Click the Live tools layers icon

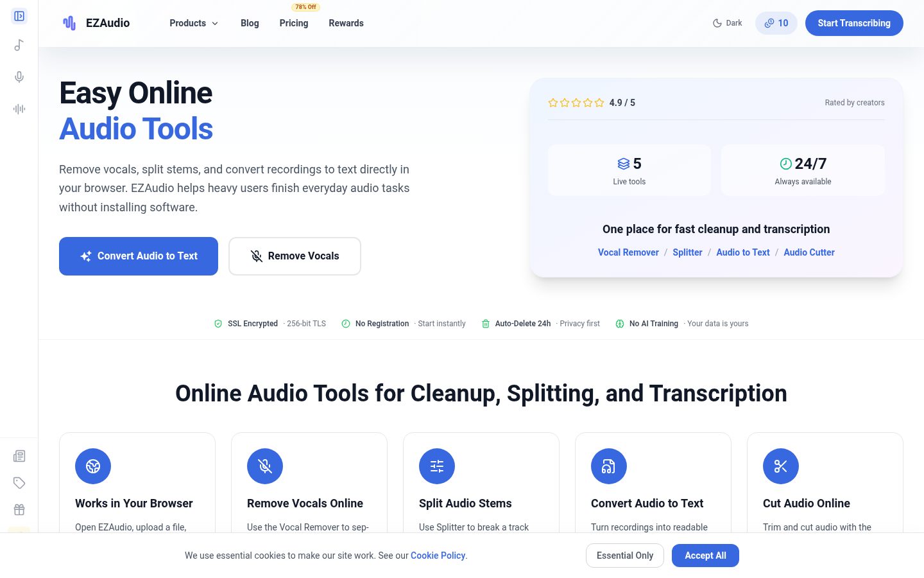624,164
